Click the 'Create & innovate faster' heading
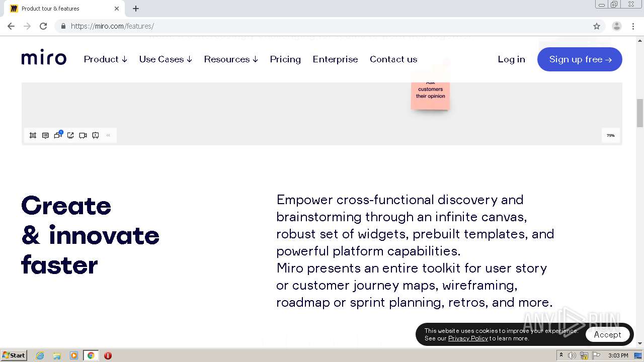 click(x=91, y=235)
